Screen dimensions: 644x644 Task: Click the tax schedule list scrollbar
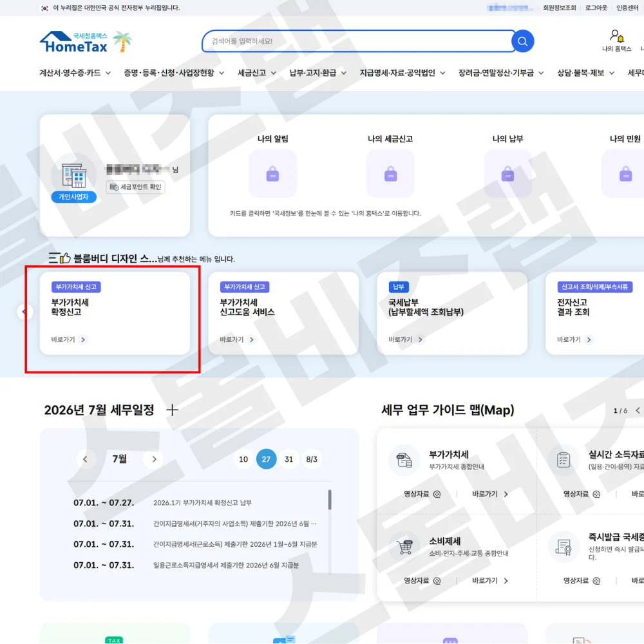tap(330, 500)
